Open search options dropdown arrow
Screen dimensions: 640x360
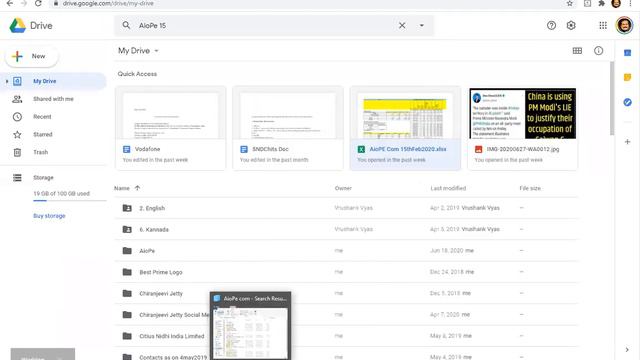422,25
